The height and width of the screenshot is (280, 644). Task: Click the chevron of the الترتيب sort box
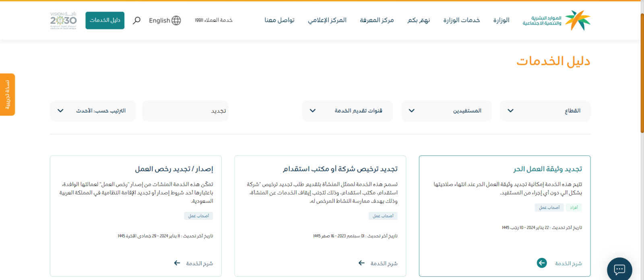(x=60, y=111)
